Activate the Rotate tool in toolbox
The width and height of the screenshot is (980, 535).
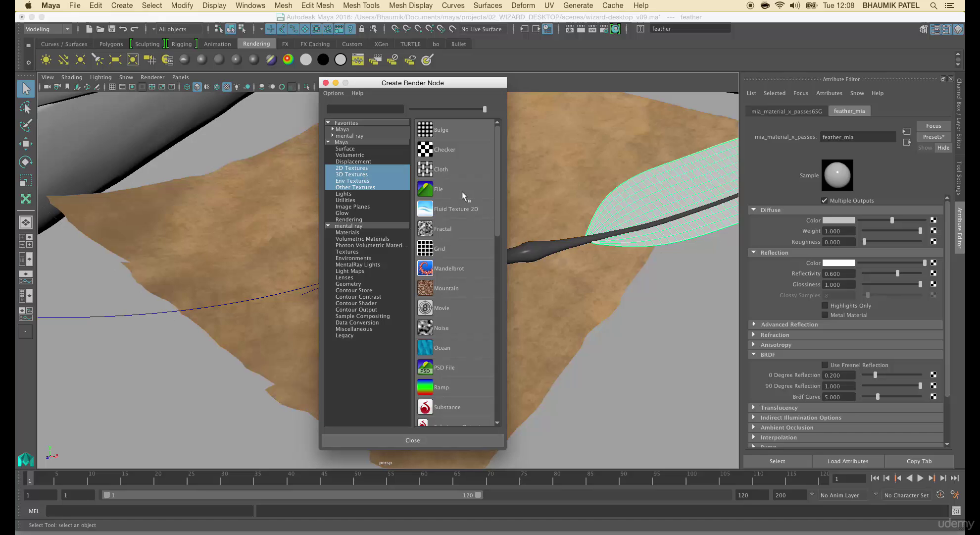point(26,162)
